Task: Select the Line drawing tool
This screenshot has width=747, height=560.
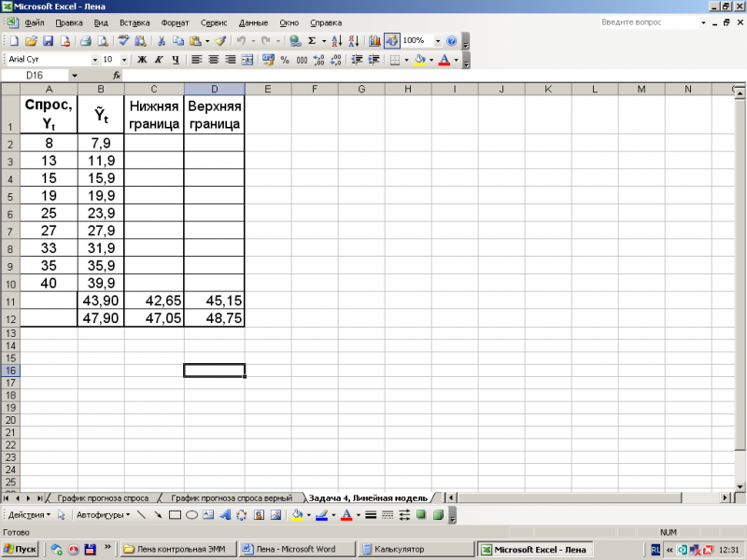Action: [141, 515]
